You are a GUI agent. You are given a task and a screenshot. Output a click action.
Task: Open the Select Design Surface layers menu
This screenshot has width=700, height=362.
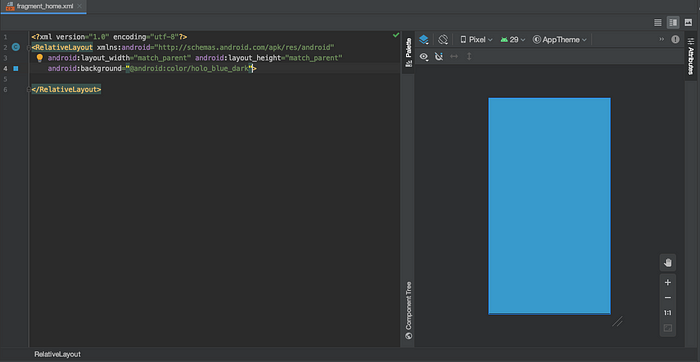(x=424, y=40)
